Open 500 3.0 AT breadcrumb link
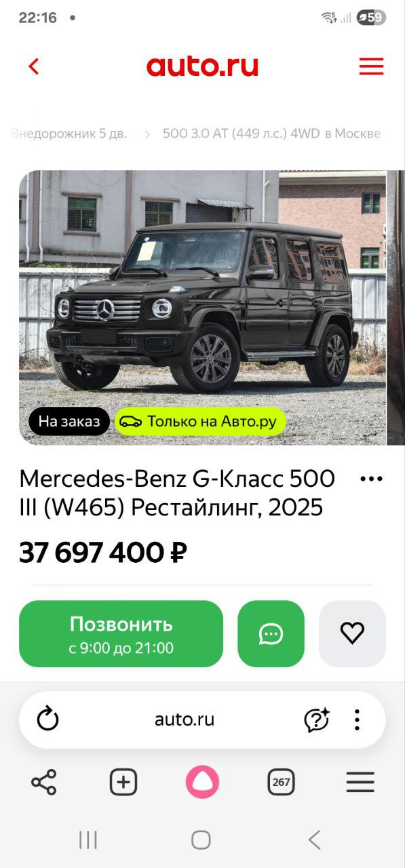This screenshot has width=405, height=868. click(271, 134)
